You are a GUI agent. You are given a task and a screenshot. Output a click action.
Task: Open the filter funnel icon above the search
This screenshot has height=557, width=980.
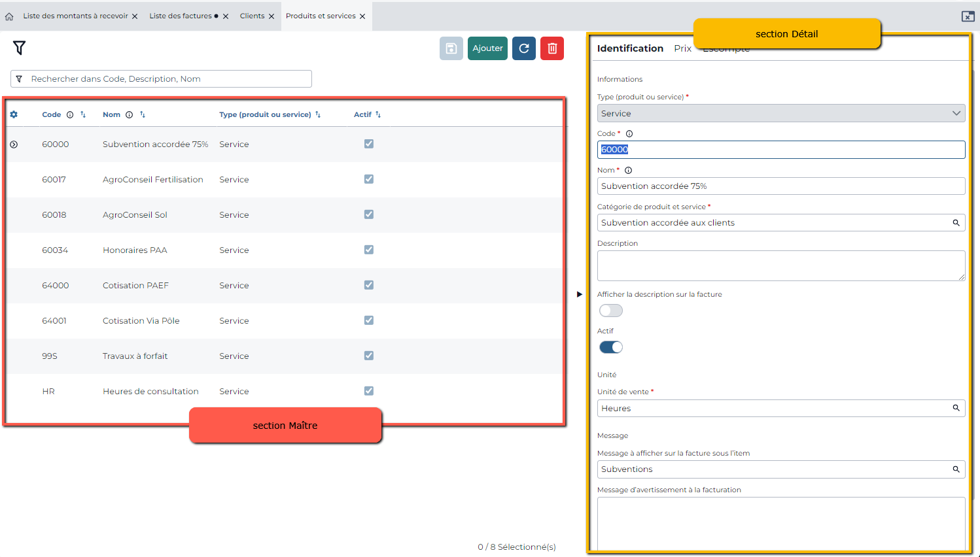pyautogui.click(x=19, y=48)
